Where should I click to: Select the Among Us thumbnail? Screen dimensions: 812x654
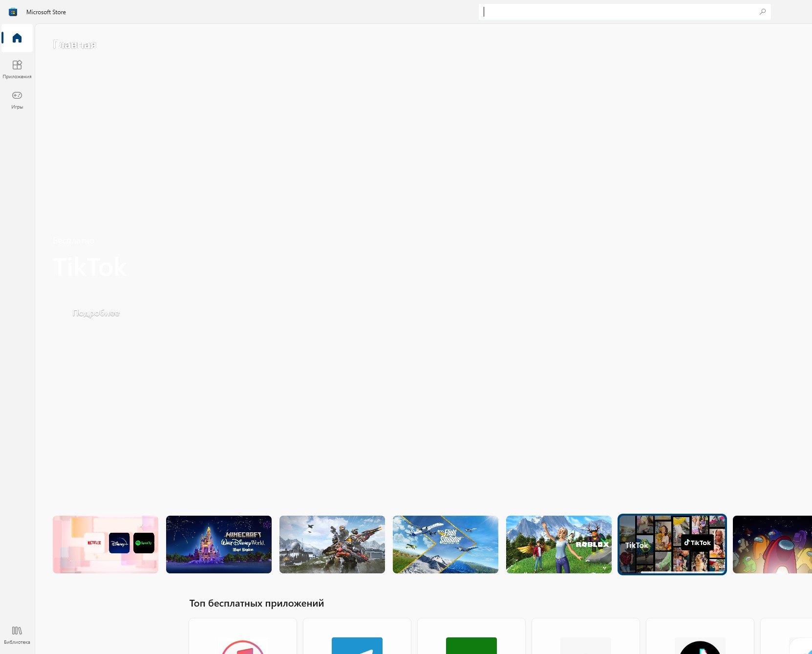(772, 545)
